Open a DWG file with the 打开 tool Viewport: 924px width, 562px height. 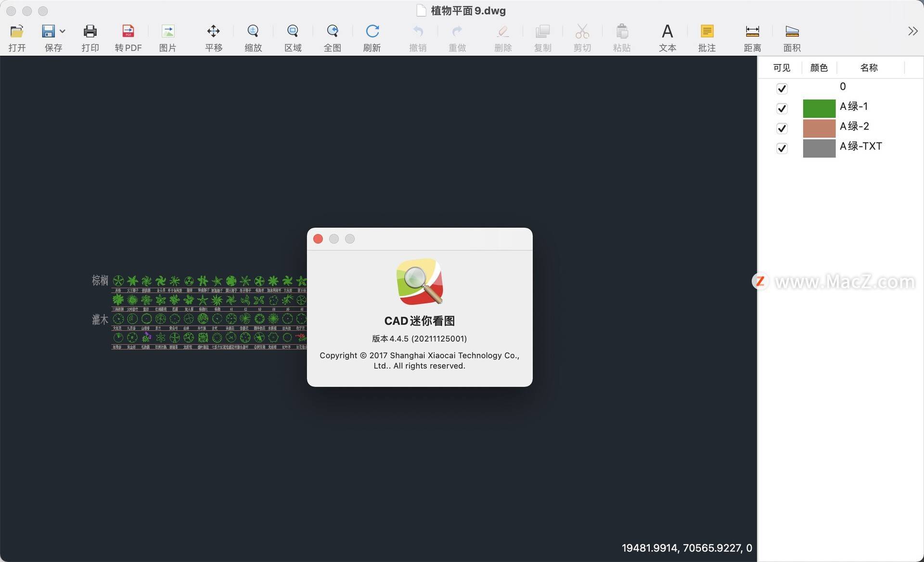17,37
